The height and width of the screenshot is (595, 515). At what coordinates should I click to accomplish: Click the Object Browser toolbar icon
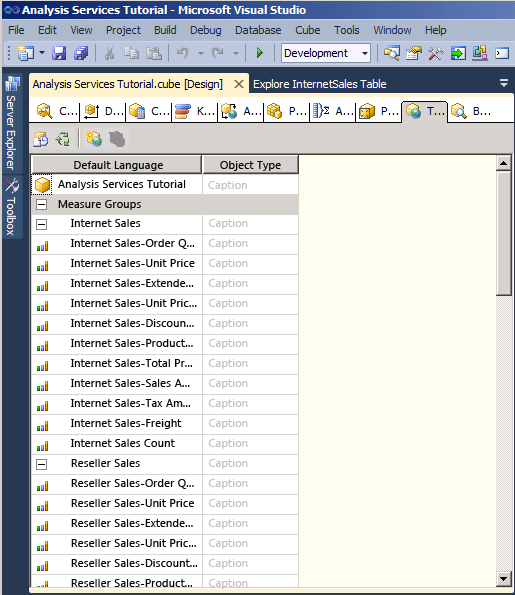point(480,53)
